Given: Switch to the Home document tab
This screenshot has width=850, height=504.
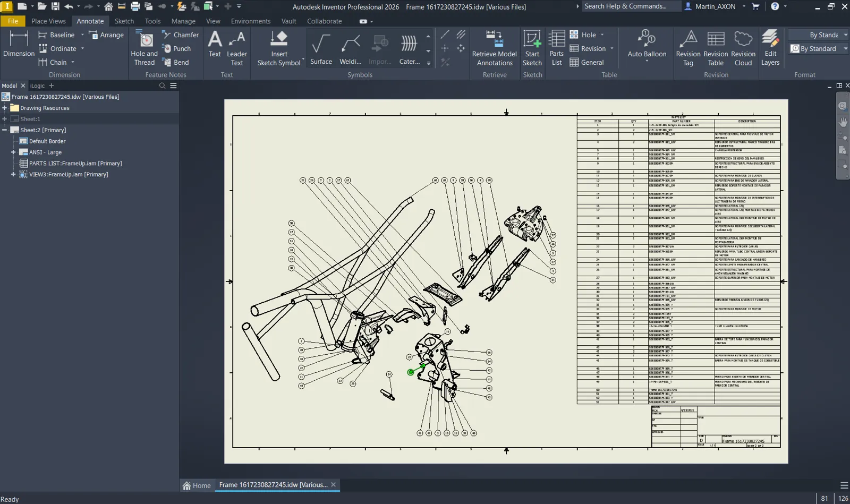Looking at the screenshot, I should [197, 485].
